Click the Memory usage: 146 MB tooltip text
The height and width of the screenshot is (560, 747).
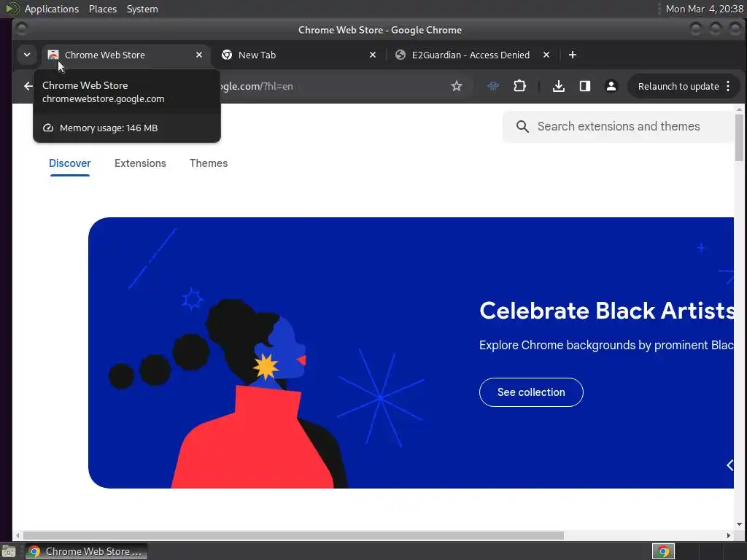click(x=109, y=128)
